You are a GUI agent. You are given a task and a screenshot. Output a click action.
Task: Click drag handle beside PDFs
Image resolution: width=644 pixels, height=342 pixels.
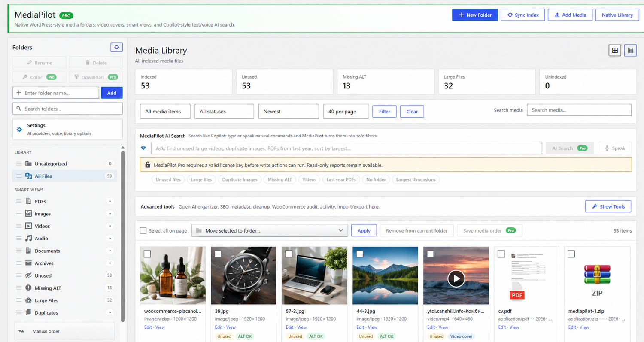[x=18, y=201]
